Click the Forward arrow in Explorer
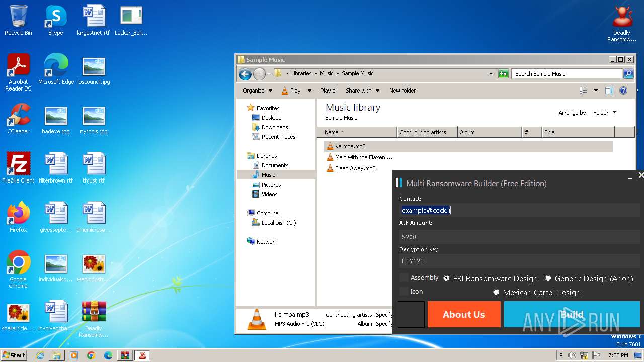This screenshot has width=644, height=362. pyautogui.click(x=259, y=74)
